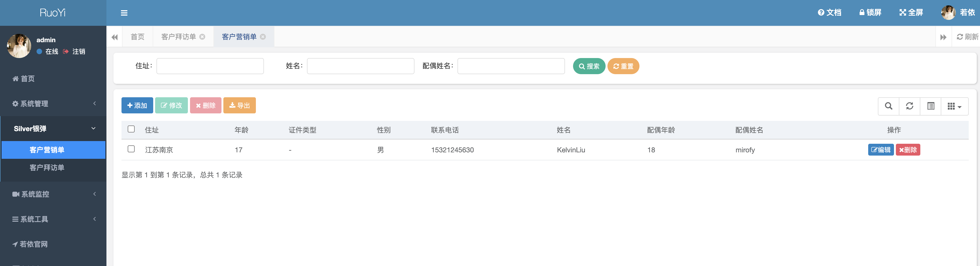Open the 文档 documentation link
Viewport: 980px width, 266px height.
[x=830, y=12]
